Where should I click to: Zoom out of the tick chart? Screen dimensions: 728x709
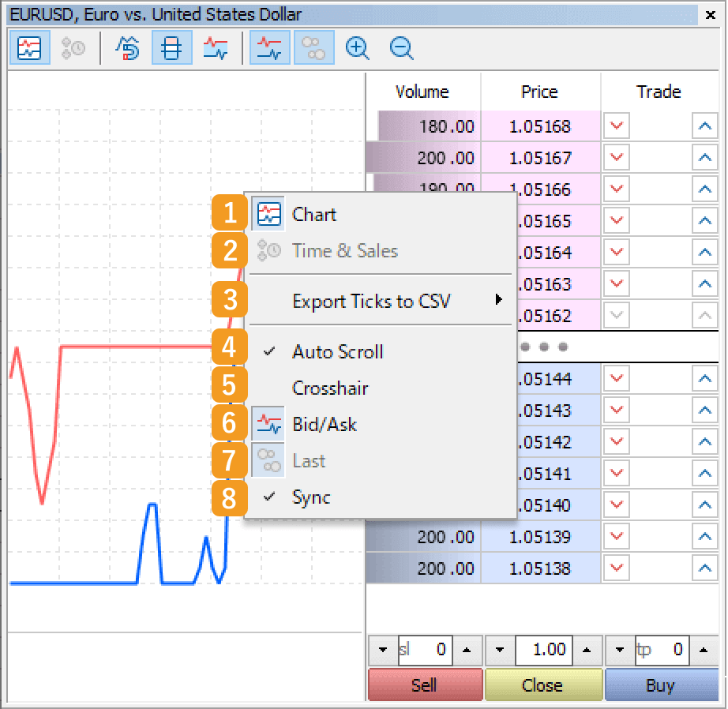401,47
